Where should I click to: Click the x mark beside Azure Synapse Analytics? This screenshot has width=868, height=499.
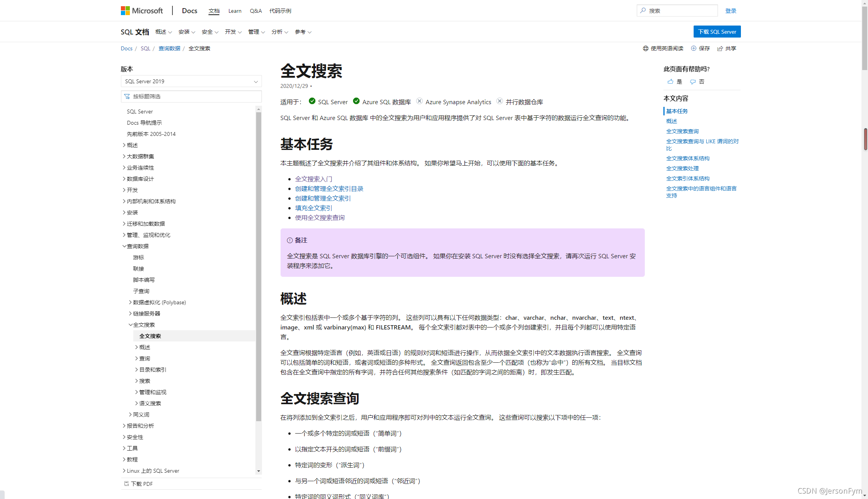(419, 101)
